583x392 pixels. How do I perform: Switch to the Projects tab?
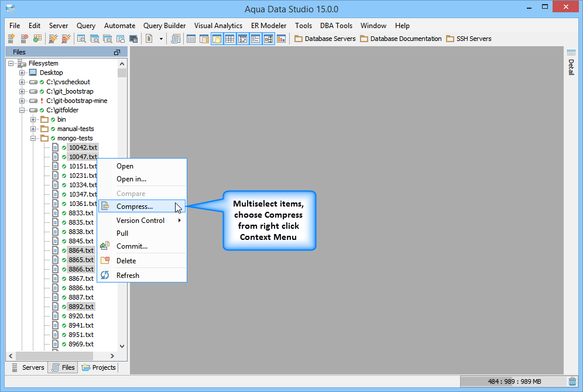point(98,367)
